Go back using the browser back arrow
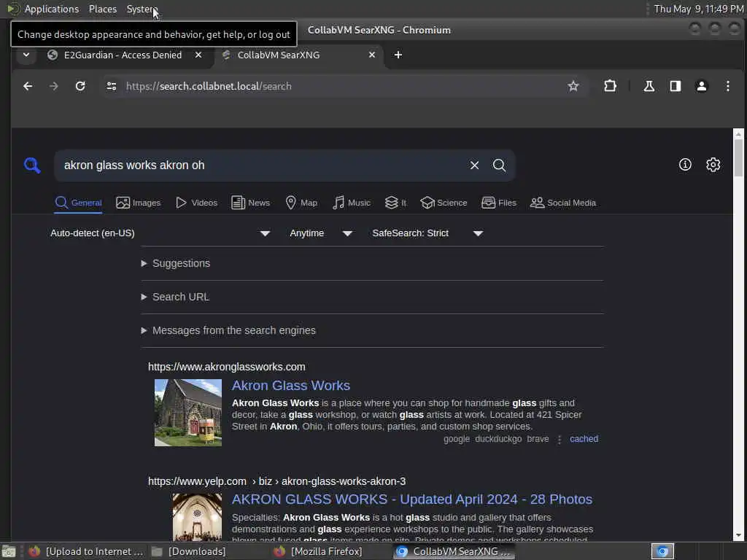747x560 pixels. click(28, 86)
